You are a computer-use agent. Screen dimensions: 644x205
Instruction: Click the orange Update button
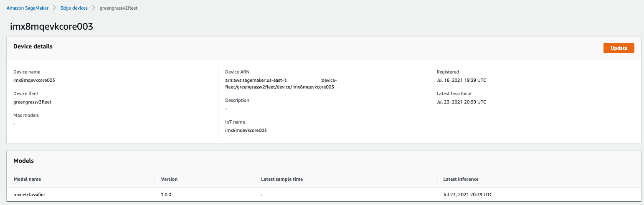tap(619, 48)
